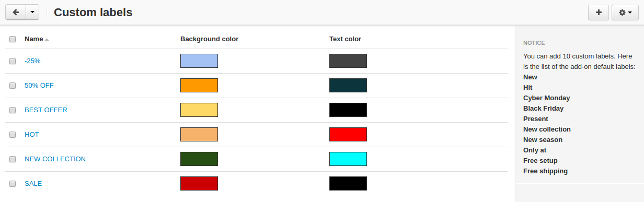Click the cyan text color swatch for NEW COLLECTION
Image resolution: width=644 pixels, height=202 pixels.
(x=348, y=159)
